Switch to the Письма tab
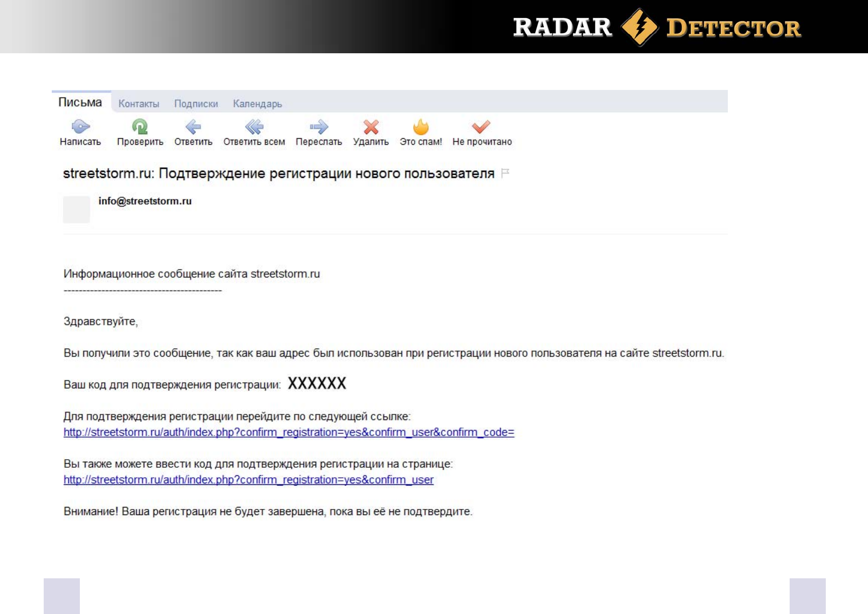This screenshot has height=614, width=868. (80, 103)
